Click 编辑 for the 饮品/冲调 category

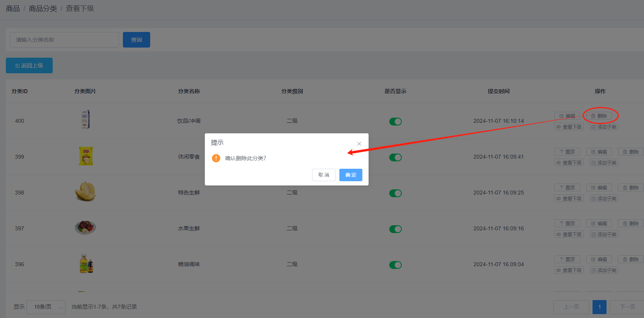pos(567,116)
